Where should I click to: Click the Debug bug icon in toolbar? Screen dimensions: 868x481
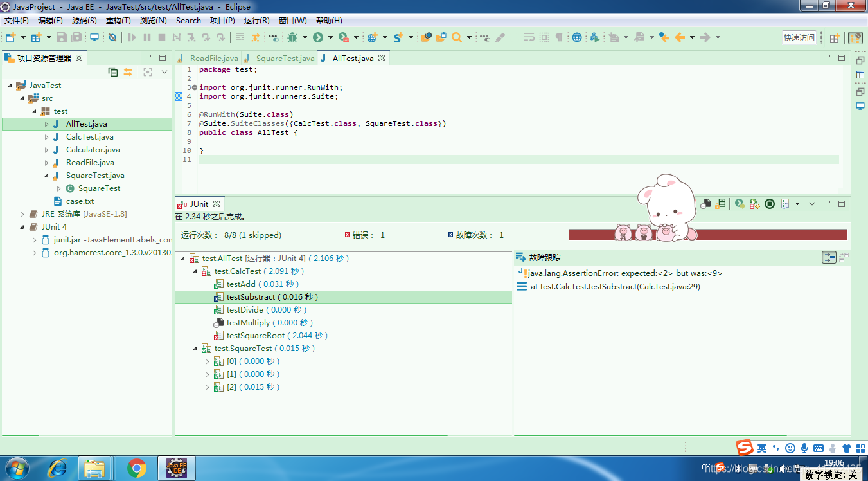[293, 37]
